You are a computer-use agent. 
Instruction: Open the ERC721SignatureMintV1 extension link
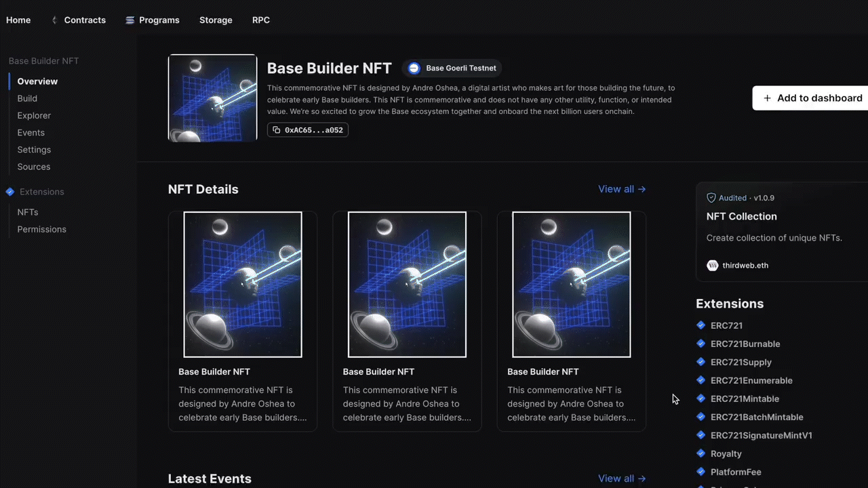point(762,435)
